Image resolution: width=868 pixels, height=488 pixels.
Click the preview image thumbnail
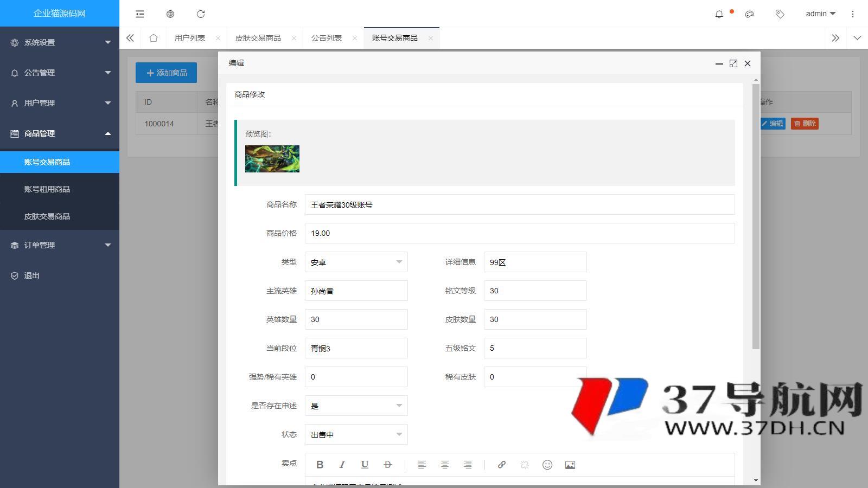pos(272,159)
